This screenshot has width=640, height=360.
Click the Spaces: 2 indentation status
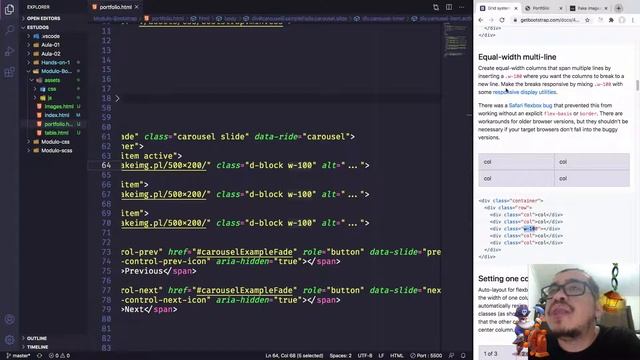coord(340,356)
